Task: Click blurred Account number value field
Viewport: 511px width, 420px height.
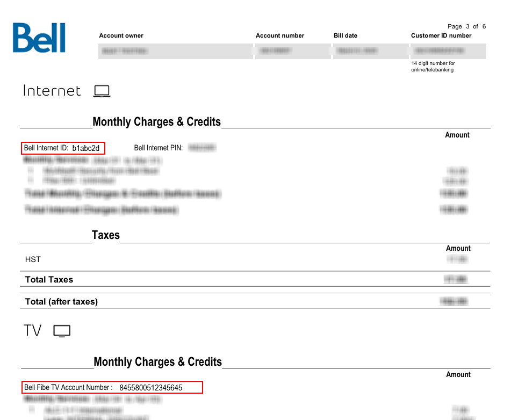Action: 293,51
